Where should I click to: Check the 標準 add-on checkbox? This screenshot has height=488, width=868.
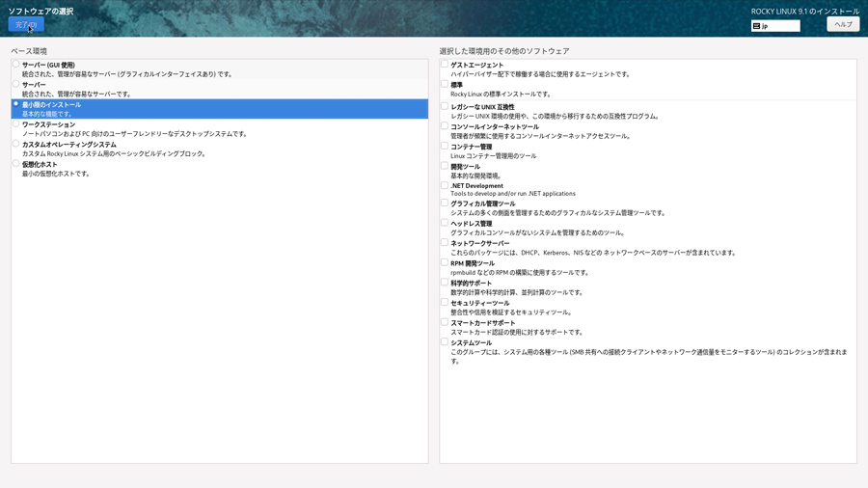pyautogui.click(x=445, y=85)
